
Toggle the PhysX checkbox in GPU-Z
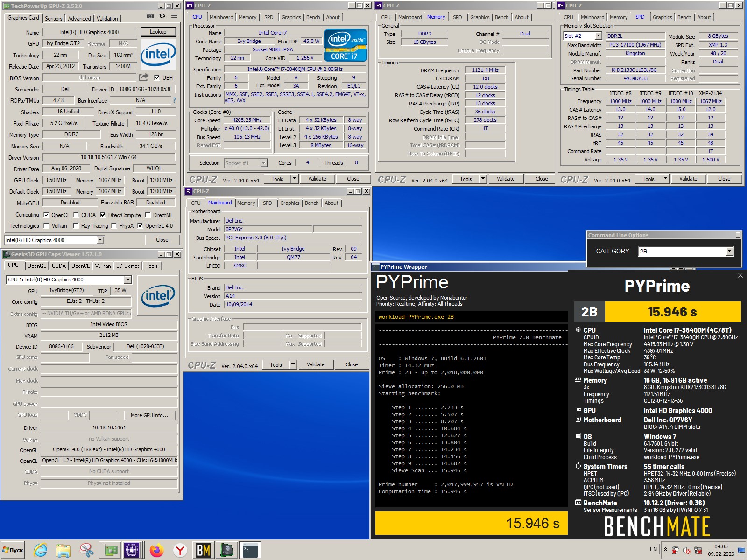tap(113, 226)
